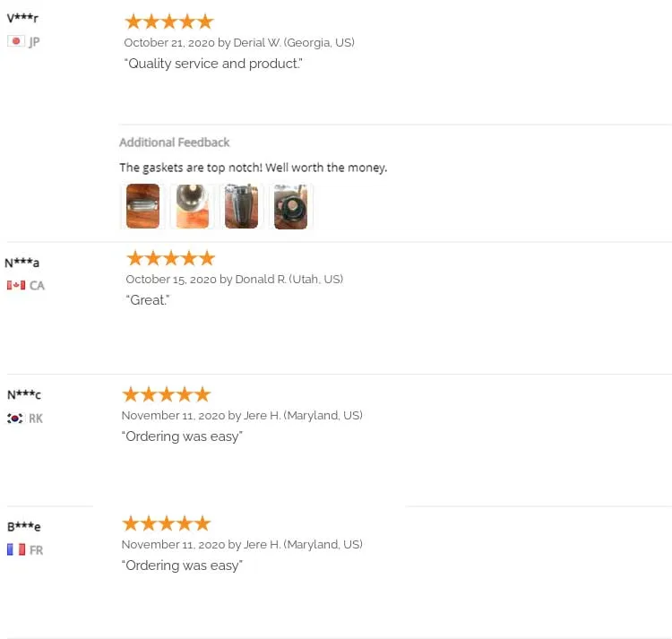672x639 pixels.
Task: Click the October 21, 2020 Derial W. byline
Action: [x=239, y=42]
